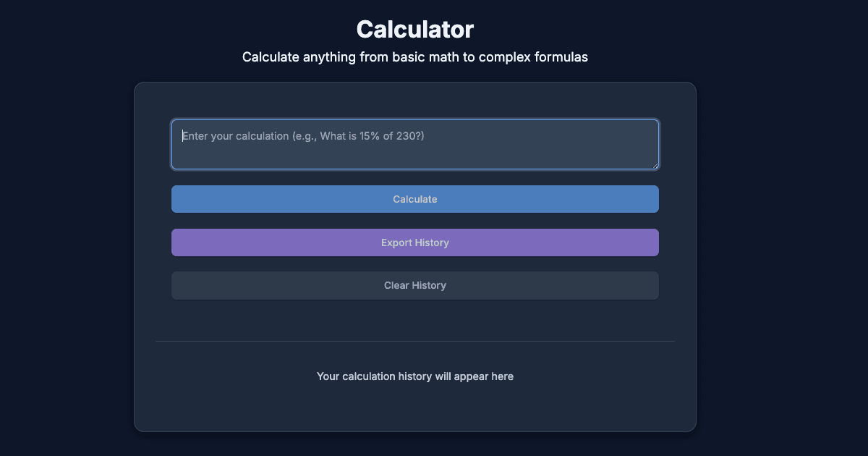Activate the purple Export History control

pyautogui.click(x=414, y=242)
